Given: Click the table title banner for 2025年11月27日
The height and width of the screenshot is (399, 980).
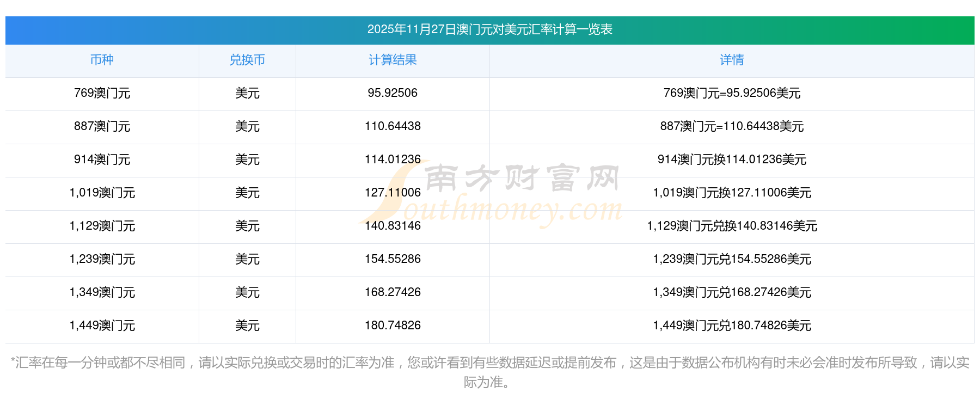Looking at the screenshot, I should click(489, 29).
